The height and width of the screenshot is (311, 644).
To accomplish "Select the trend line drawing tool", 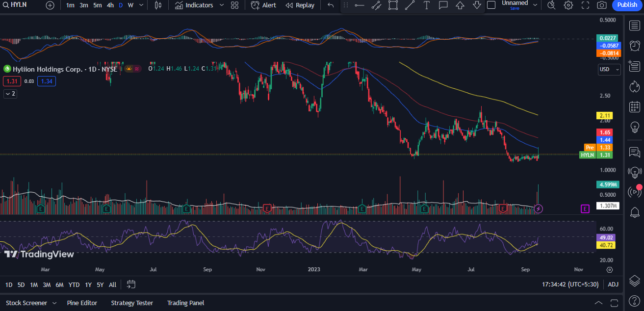I will [376, 5].
